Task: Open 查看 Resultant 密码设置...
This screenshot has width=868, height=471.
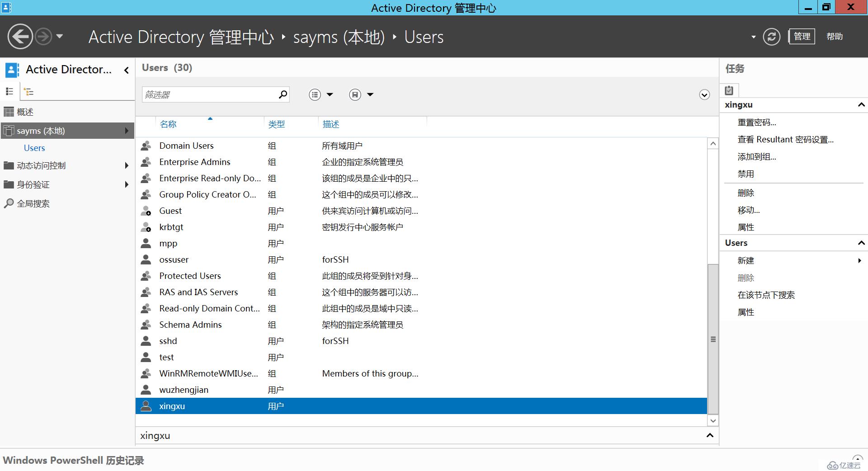Action: point(786,140)
